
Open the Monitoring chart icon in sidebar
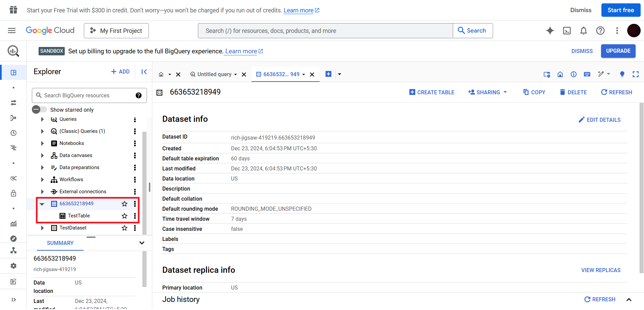[x=13, y=224]
